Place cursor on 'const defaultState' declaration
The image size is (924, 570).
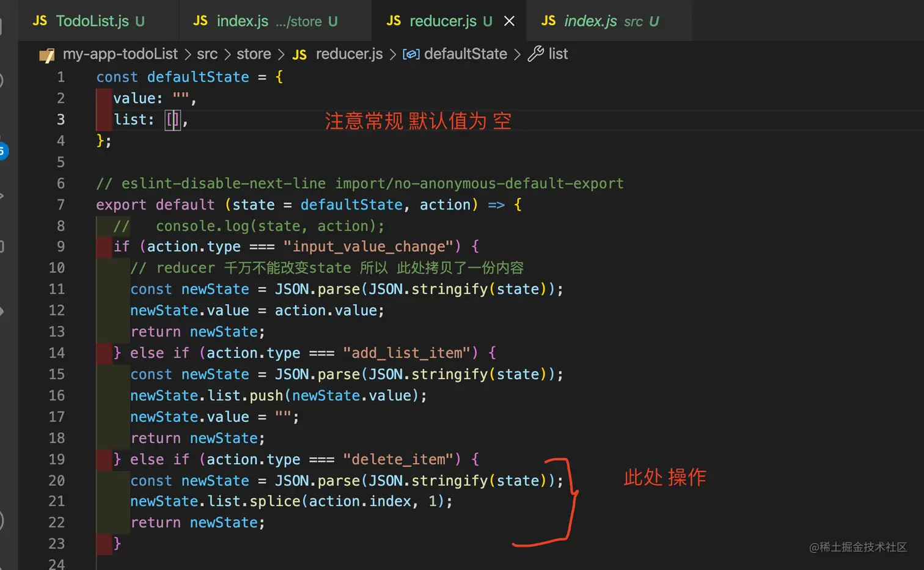(x=172, y=77)
